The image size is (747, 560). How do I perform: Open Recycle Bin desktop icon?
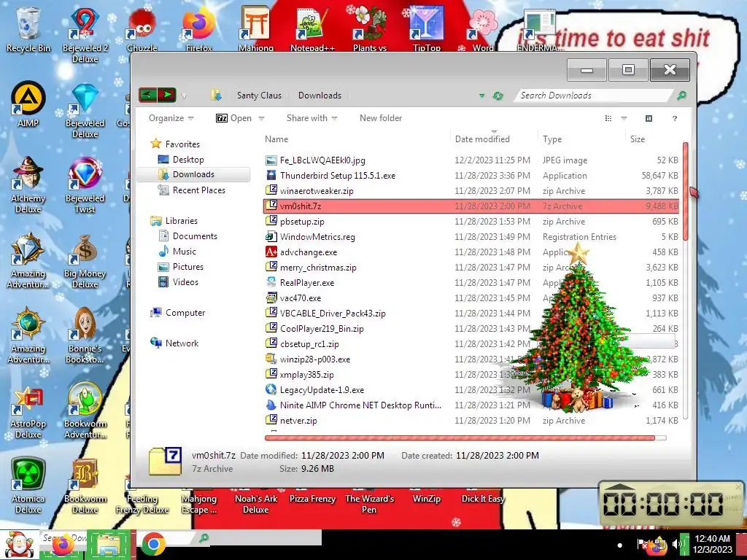(x=28, y=30)
